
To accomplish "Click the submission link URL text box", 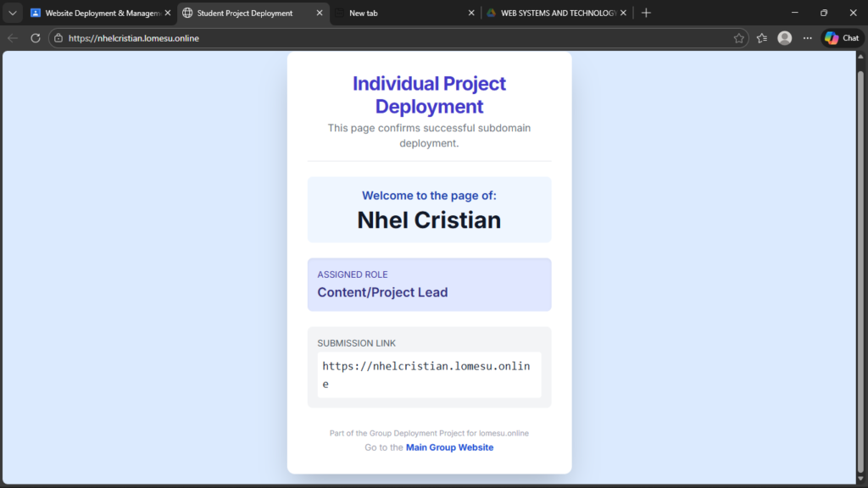I will click(429, 374).
